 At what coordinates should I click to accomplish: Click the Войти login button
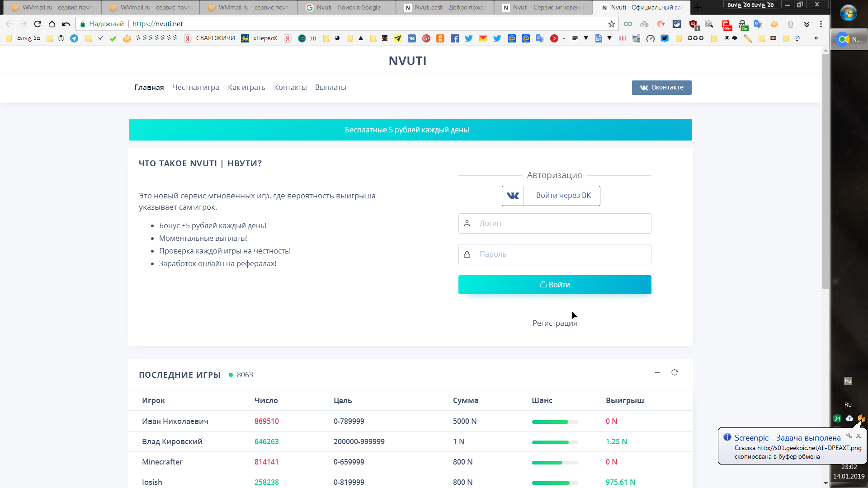pyautogui.click(x=555, y=285)
